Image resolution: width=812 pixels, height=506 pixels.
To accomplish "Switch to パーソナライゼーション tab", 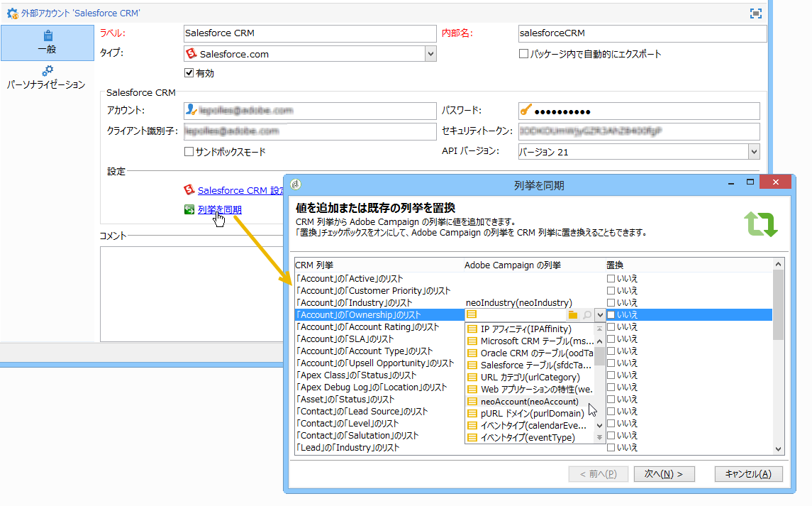I will pyautogui.click(x=47, y=77).
